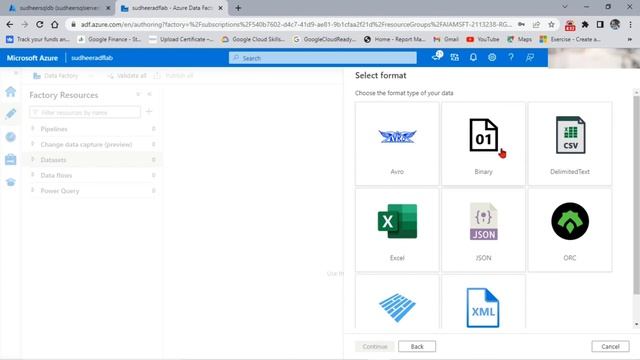Choose the Binary format tile
640x360 pixels.
[x=483, y=144]
